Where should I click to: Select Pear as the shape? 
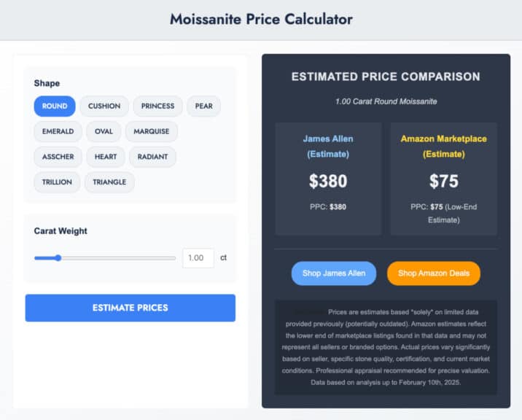(204, 106)
